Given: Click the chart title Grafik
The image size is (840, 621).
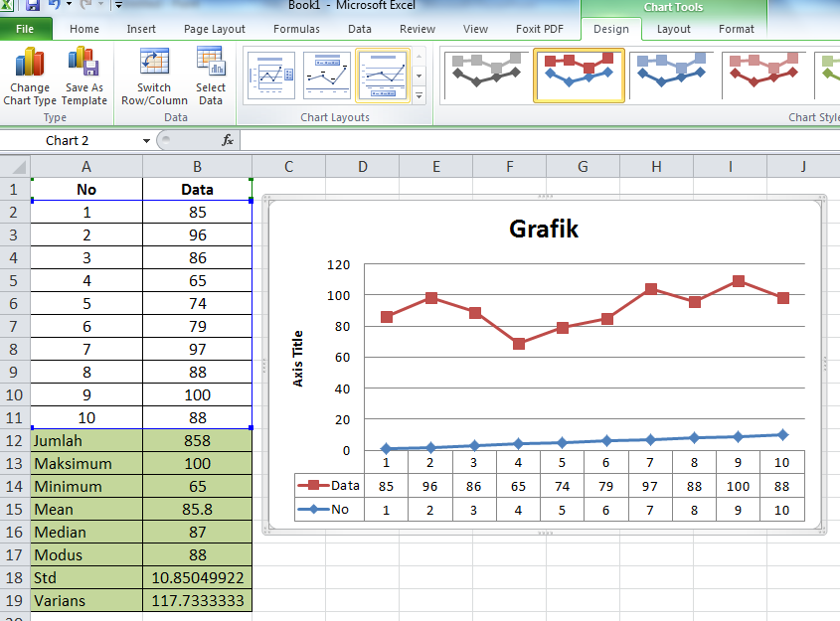Looking at the screenshot, I should [544, 230].
